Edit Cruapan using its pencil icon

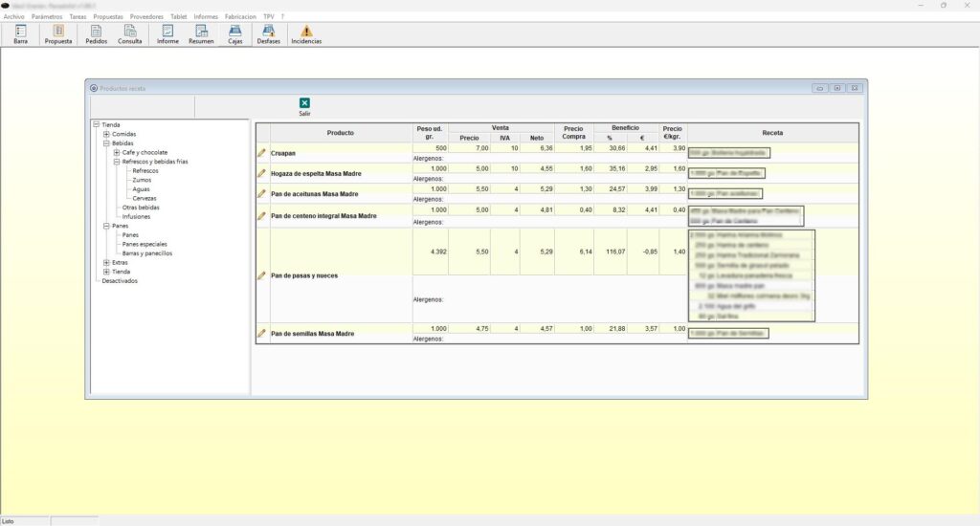(x=261, y=153)
